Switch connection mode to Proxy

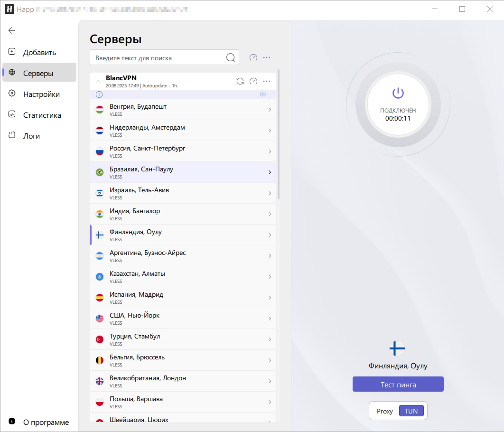click(x=384, y=411)
